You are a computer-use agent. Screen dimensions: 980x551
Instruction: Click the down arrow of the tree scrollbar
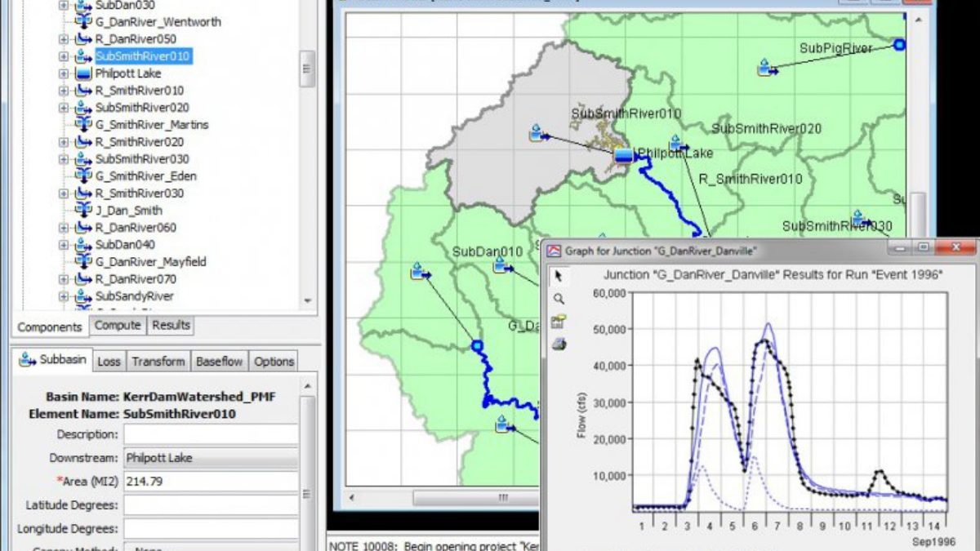click(x=307, y=300)
